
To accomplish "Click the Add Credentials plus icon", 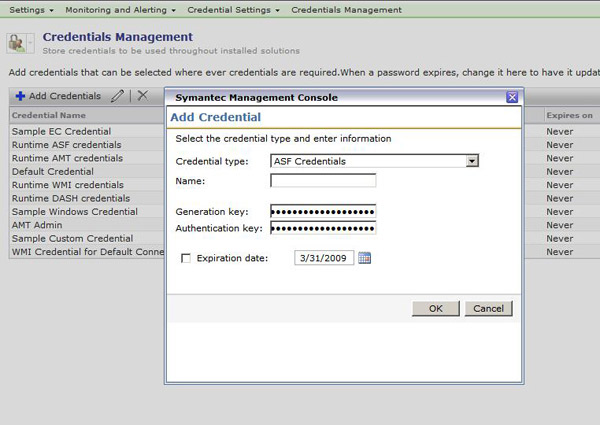I will pyautogui.click(x=20, y=96).
